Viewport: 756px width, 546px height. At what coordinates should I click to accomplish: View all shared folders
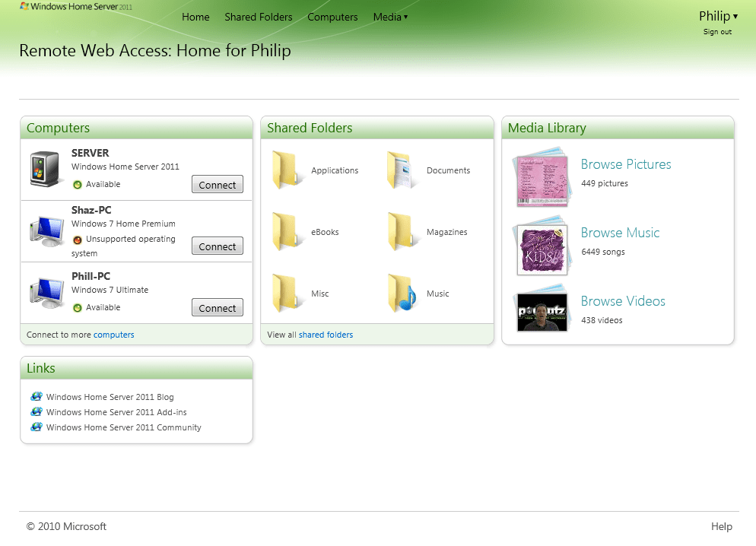pos(327,335)
